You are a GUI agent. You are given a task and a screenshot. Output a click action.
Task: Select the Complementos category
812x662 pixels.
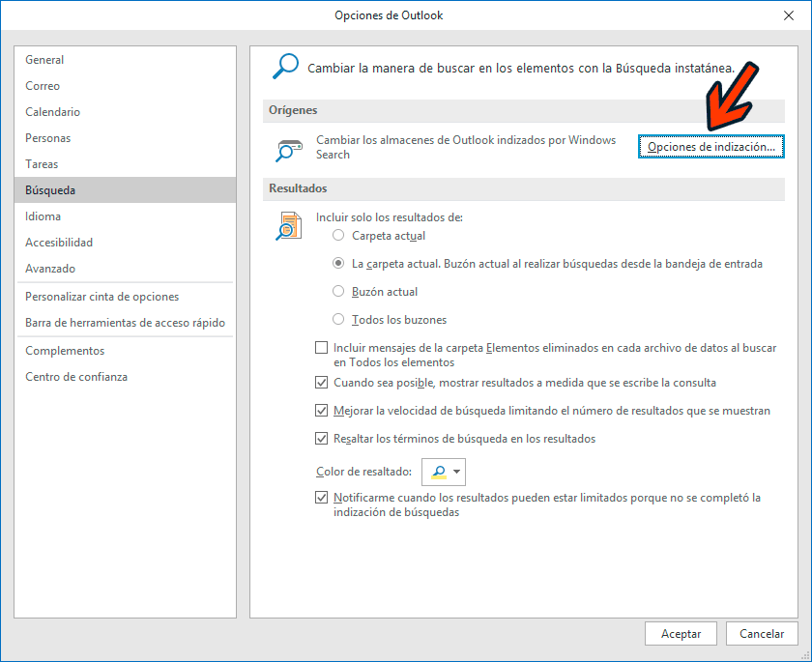click(126, 351)
